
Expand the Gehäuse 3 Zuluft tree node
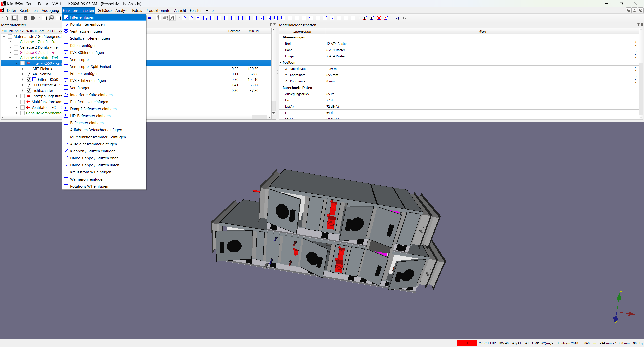tap(10, 53)
